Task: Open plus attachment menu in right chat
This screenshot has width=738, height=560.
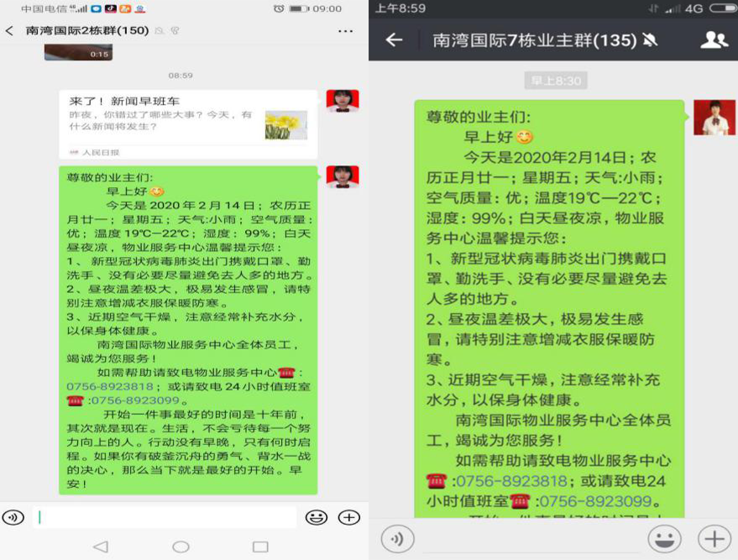Action: (x=714, y=539)
